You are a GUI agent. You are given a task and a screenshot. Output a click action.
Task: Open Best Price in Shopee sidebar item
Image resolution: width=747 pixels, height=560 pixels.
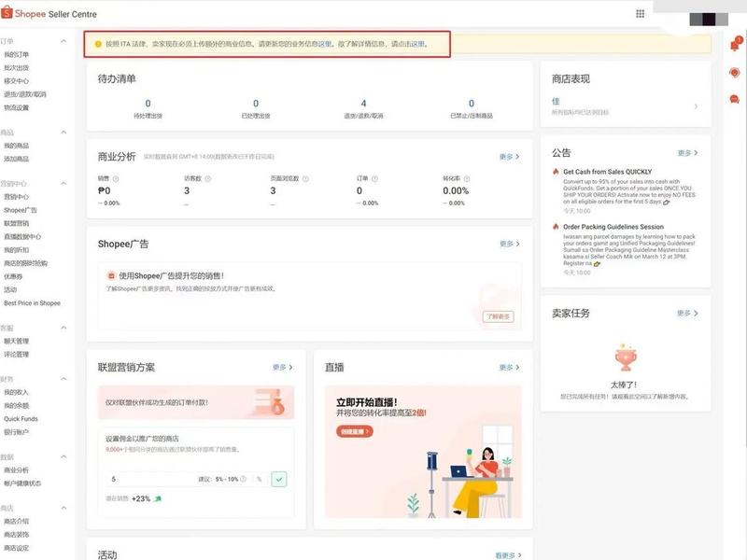pos(32,302)
